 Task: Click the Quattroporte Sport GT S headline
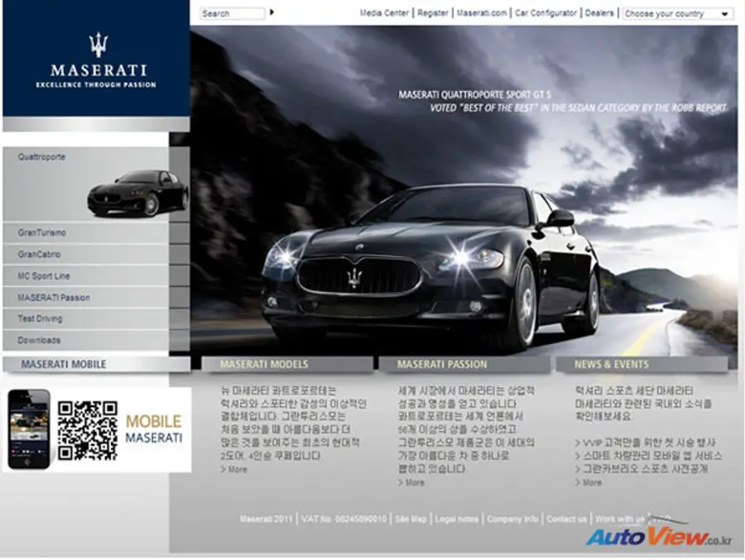pyautogui.click(x=474, y=95)
